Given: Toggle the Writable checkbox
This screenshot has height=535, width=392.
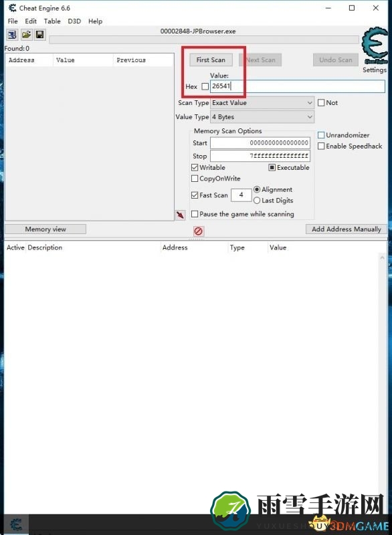Looking at the screenshot, I should pos(195,168).
